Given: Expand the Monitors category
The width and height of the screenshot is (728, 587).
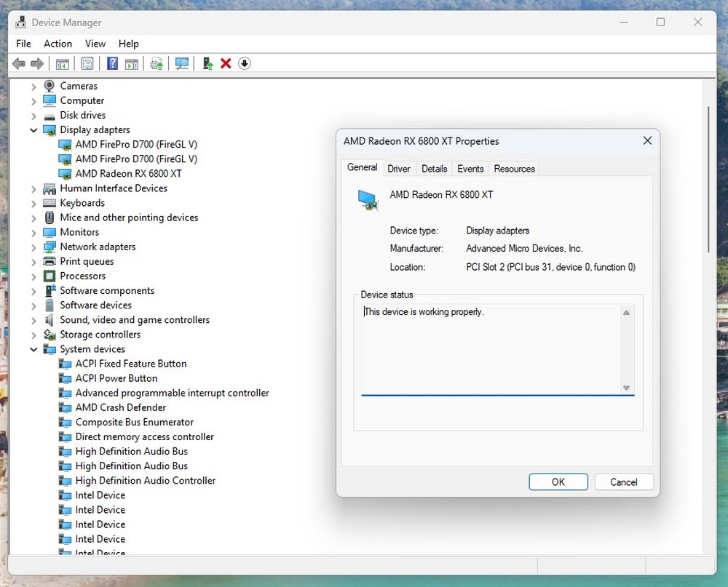Looking at the screenshot, I should pos(33,233).
